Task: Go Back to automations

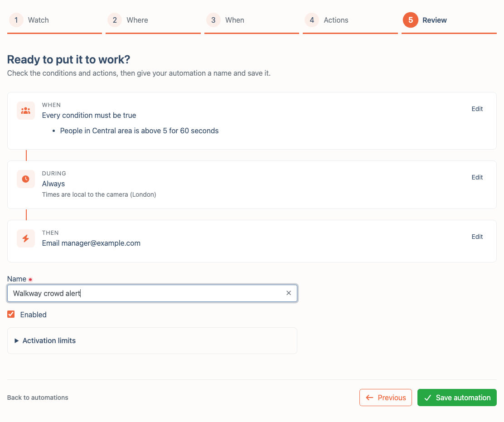Action: tap(38, 398)
